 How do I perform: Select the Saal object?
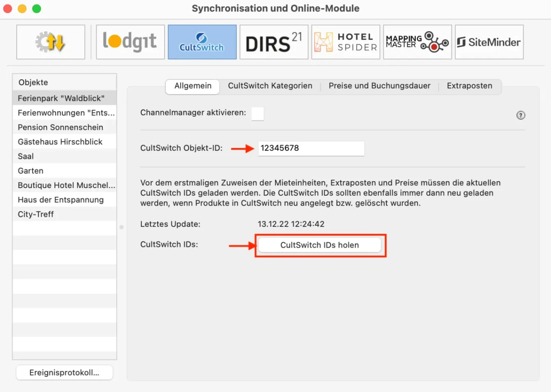point(65,156)
